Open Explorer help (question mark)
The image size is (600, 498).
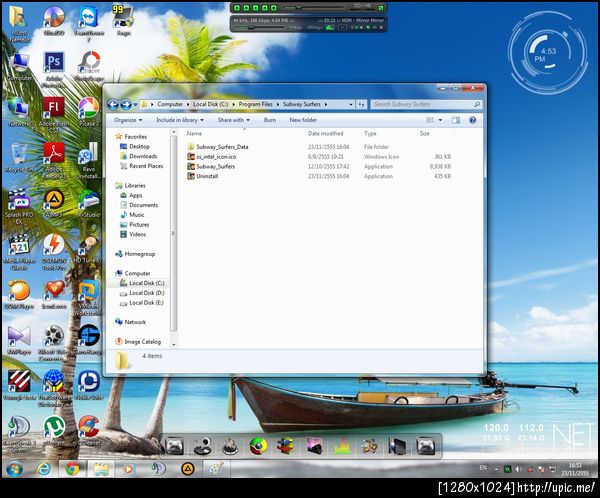[x=473, y=120]
